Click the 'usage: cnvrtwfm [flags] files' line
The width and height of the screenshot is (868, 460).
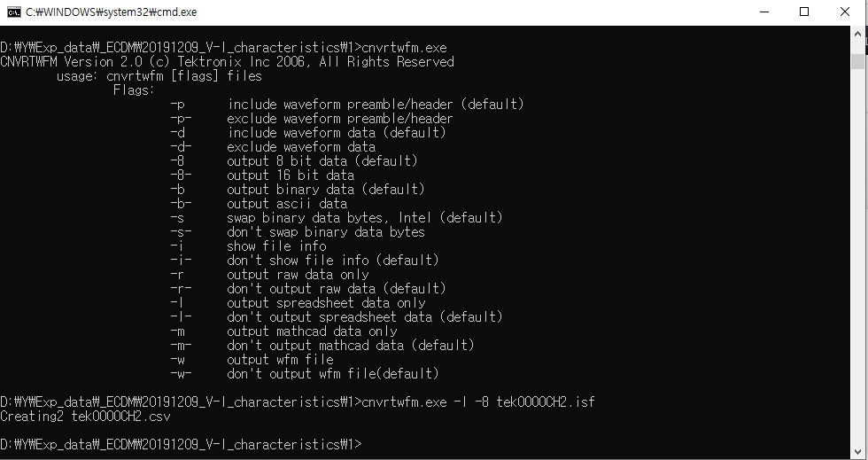159,76
